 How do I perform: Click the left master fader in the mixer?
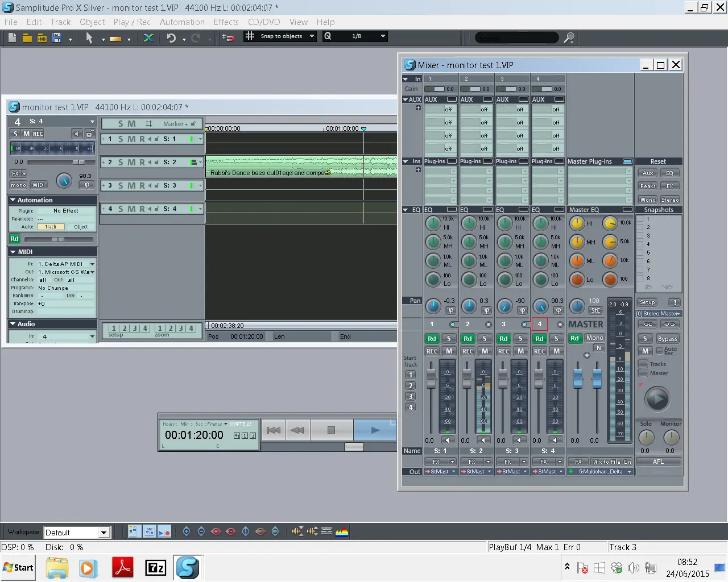(x=578, y=378)
